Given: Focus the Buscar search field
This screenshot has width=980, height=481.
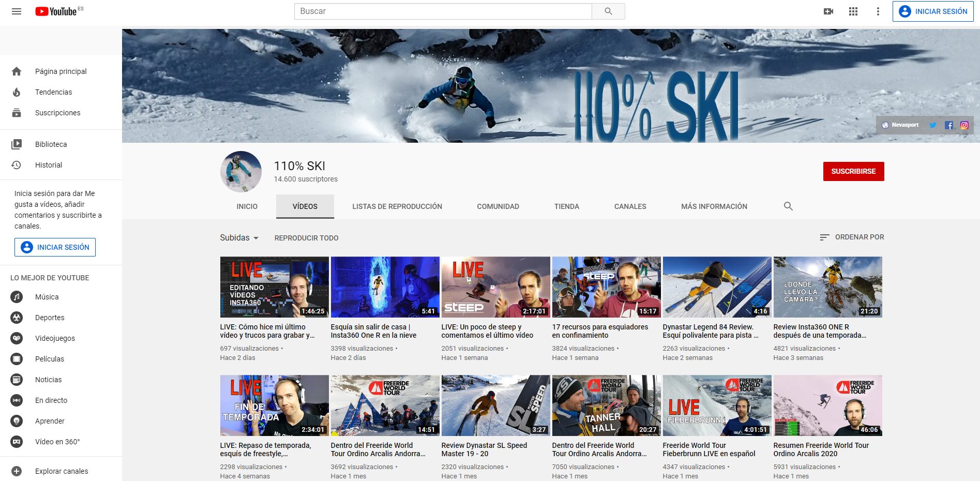Looking at the screenshot, I should coord(443,11).
